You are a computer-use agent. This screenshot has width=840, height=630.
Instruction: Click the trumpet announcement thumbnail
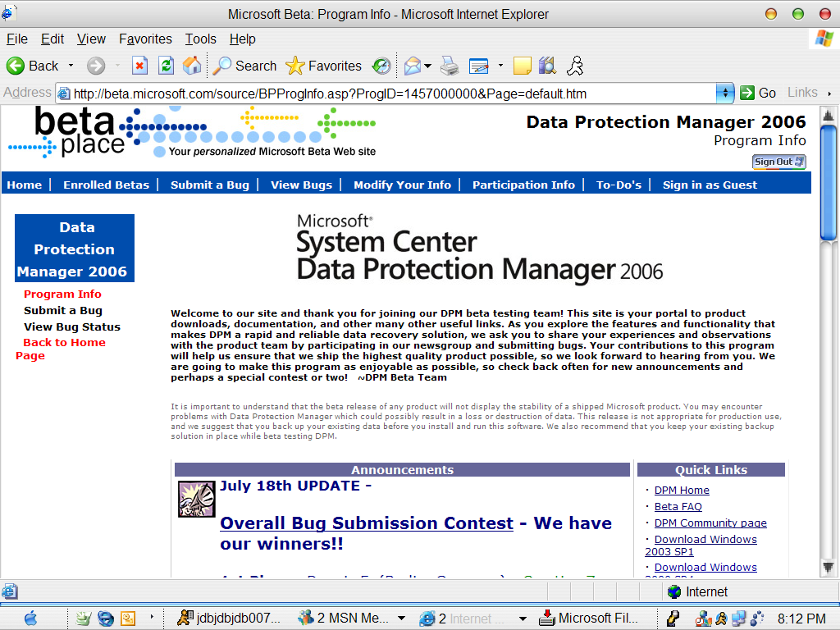coord(197,499)
